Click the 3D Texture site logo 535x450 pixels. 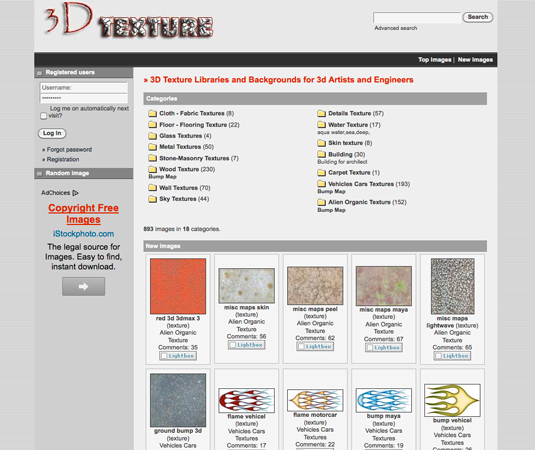click(x=128, y=21)
